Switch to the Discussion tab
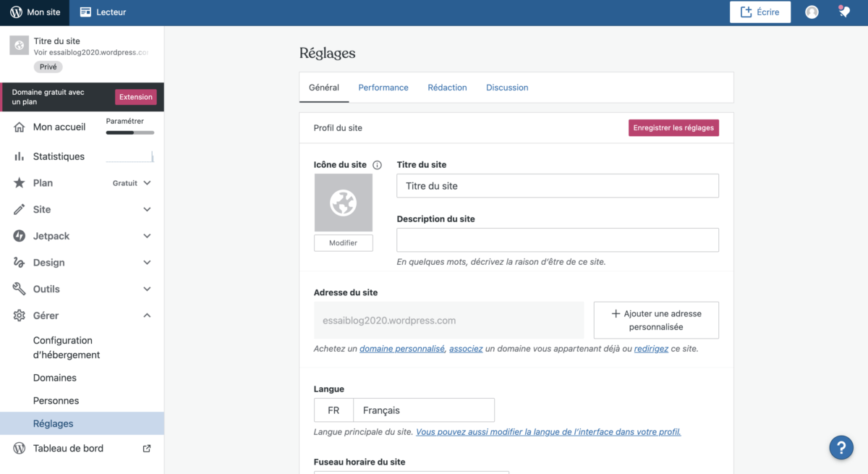 [507, 88]
